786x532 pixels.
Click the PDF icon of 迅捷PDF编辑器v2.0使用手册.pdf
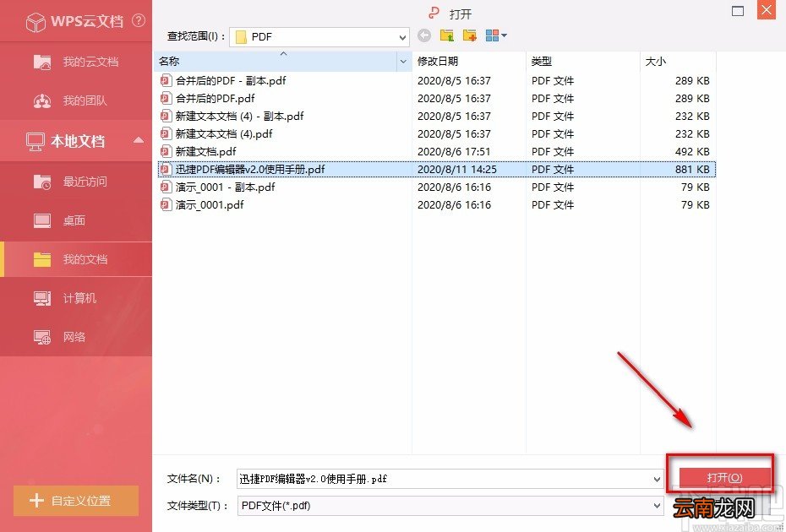pyautogui.click(x=166, y=170)
